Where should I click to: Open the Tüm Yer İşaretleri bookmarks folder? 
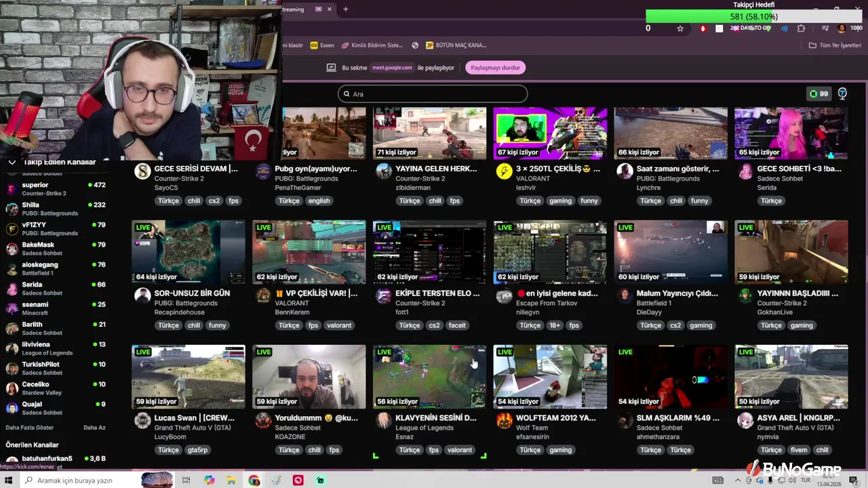pyautogui.click(x=835, y=45)
